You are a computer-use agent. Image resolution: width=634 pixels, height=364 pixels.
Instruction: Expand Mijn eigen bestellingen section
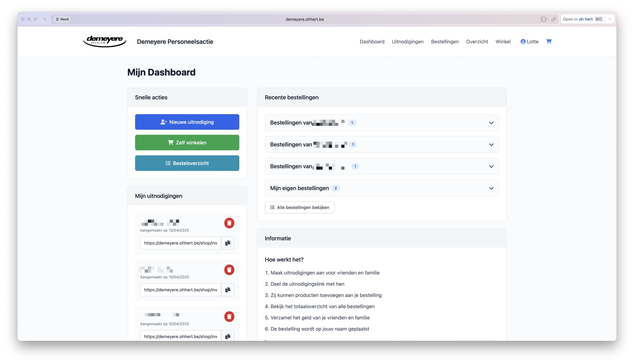[x=491, y=188]
